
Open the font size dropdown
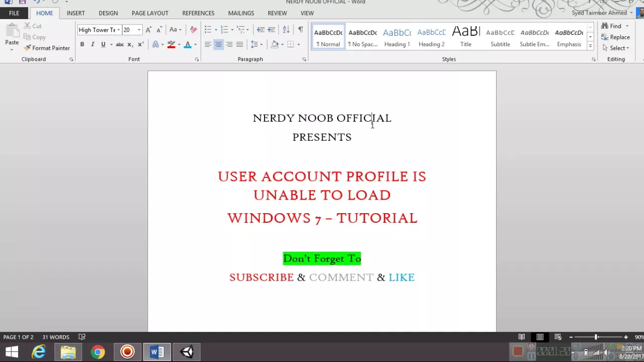(139, 30)
